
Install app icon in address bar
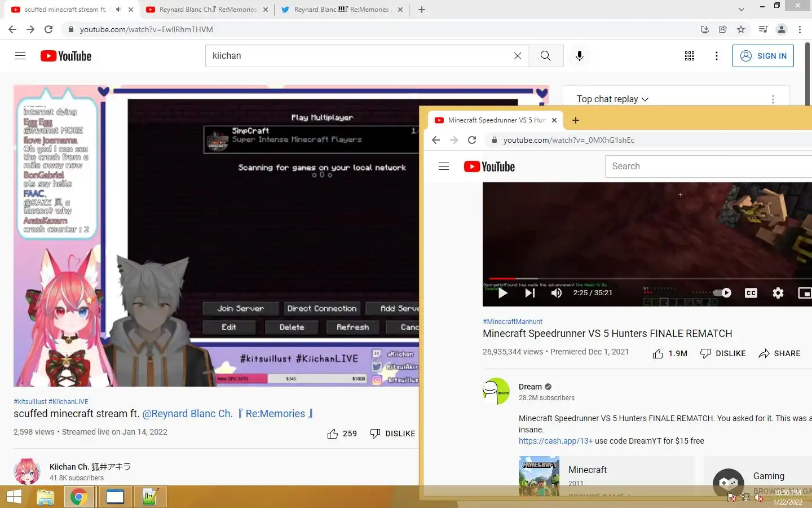coord(705,29)
